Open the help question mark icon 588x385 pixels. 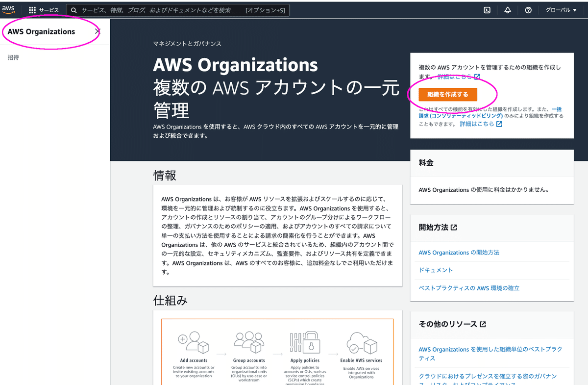(x=528, y=10)
